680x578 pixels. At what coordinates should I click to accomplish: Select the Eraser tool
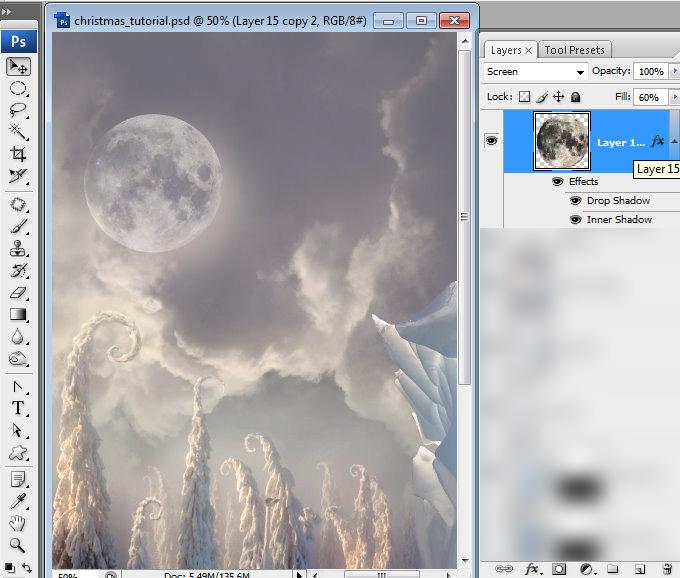(x=18, y=293)
